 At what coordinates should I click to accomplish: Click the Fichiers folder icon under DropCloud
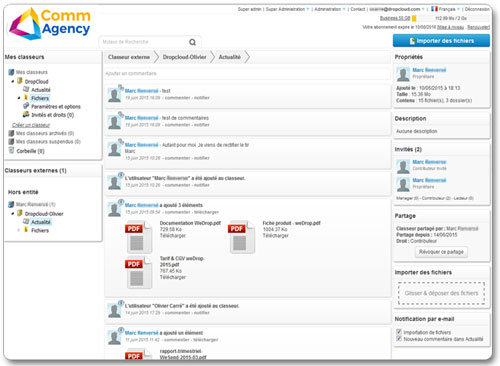[26, 98]
